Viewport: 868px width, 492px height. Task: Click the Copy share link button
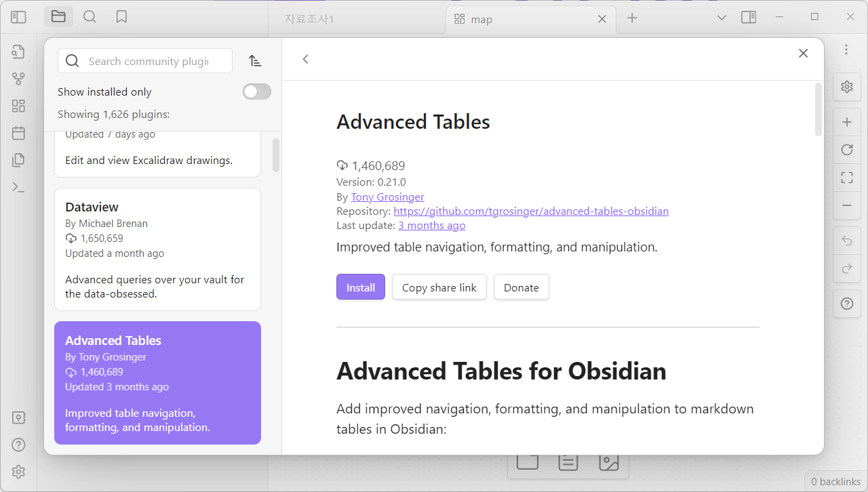click(x=439, y=287)
